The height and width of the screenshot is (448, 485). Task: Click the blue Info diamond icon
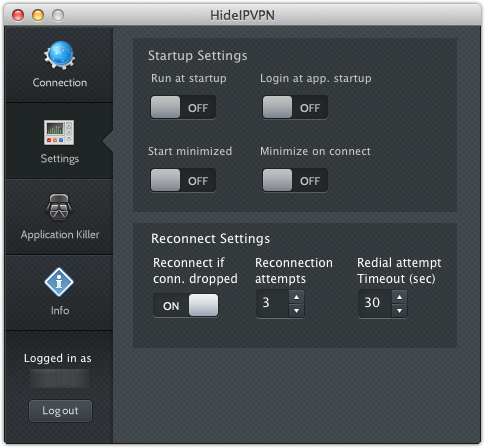point(59,282)
